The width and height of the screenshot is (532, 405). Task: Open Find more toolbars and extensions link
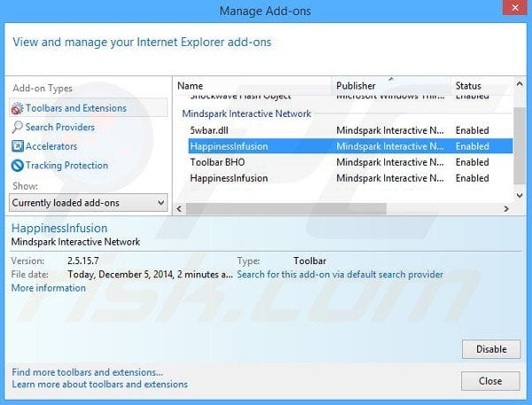click(x=87, y=372)
